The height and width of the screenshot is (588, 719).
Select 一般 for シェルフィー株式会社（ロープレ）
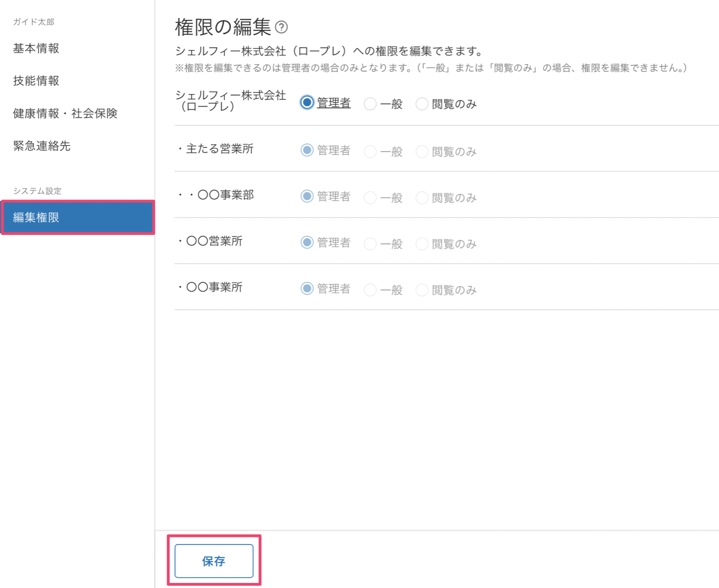pos(370,104)
